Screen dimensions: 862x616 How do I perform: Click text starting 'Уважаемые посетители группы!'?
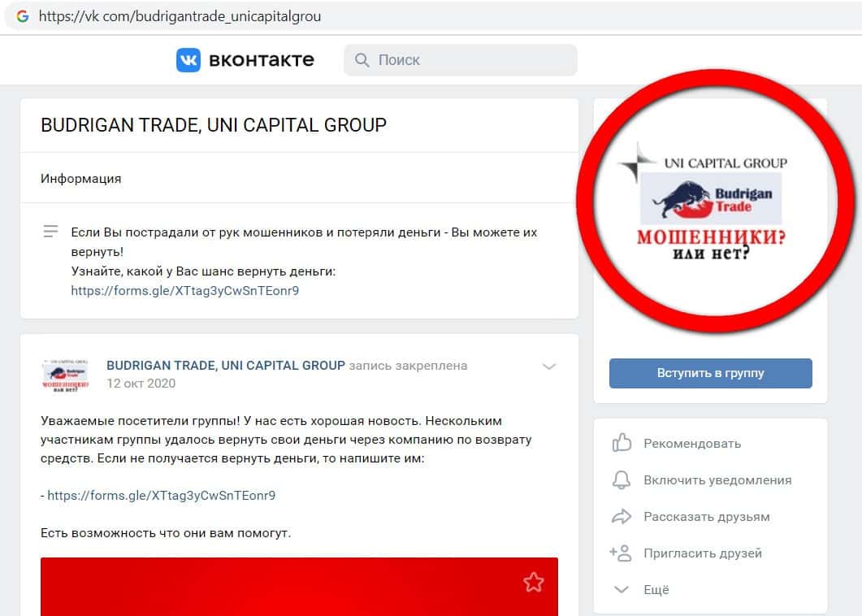tap(286, 440)
